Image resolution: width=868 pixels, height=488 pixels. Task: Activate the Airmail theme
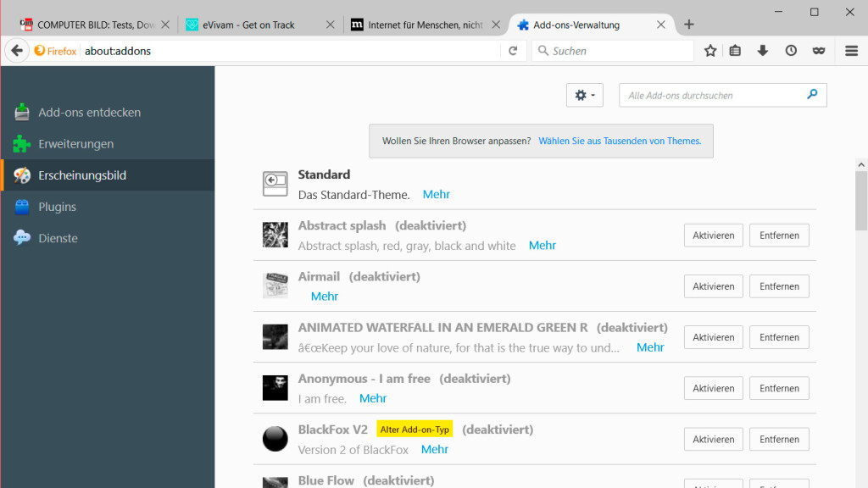click(x=714, y=286)
